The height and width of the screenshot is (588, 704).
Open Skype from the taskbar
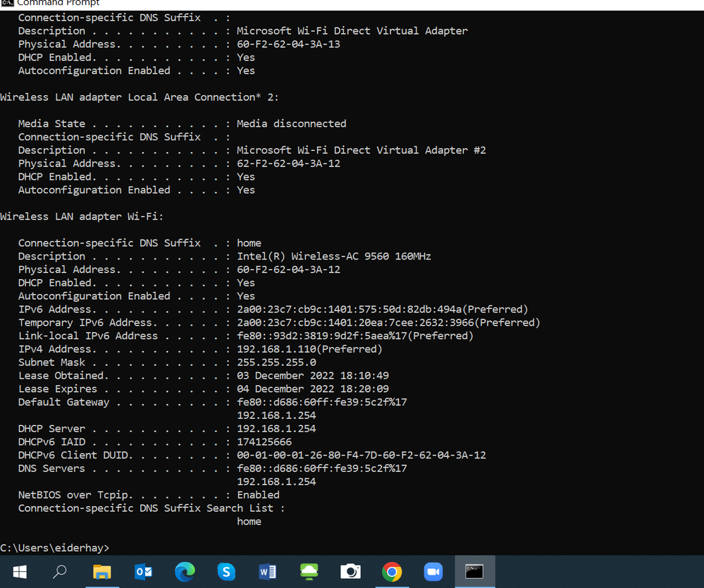(226, 571)
